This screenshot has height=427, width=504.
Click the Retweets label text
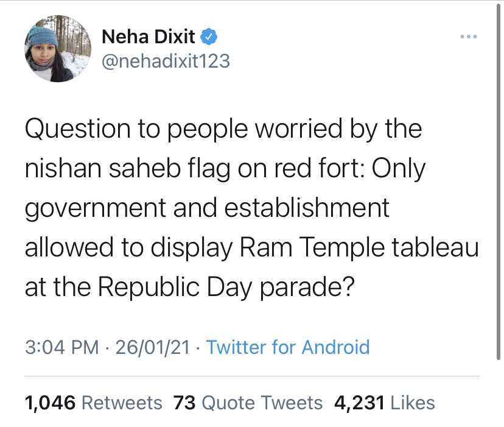122,403
